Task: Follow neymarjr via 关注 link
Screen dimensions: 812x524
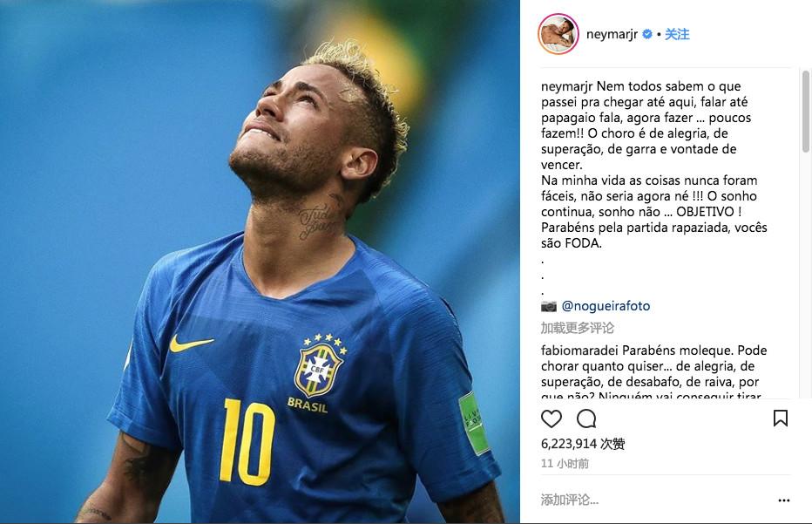Action: coord(677,34)
